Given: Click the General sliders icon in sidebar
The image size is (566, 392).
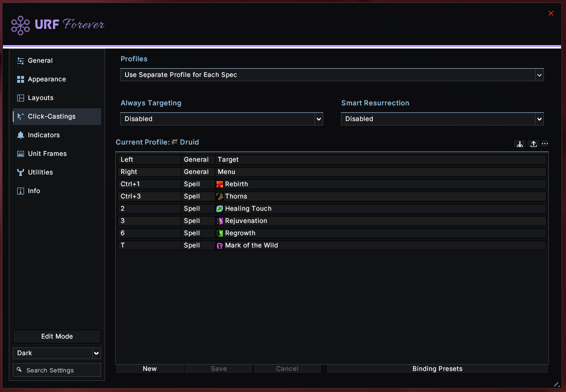Looking at the screenshot, I should point(21,61).
